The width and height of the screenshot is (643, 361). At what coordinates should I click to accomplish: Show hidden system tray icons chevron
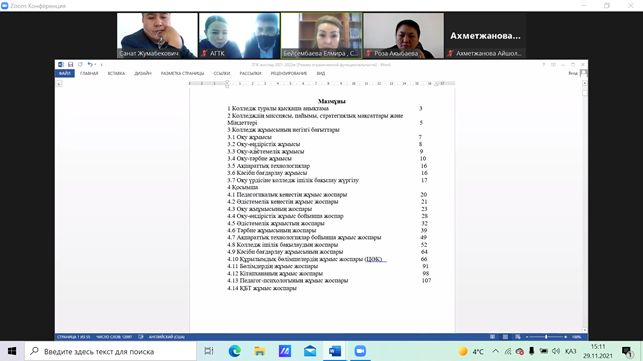click(x=495, y=351)
